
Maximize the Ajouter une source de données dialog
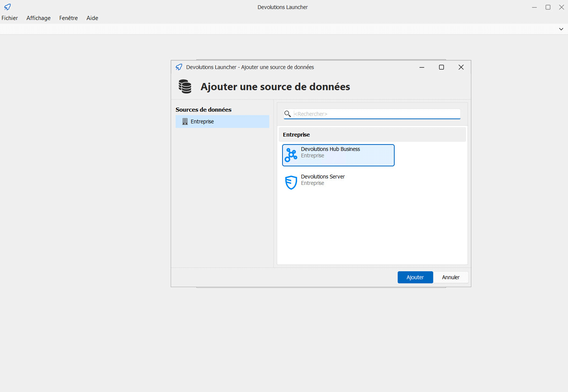coord(441,67)
